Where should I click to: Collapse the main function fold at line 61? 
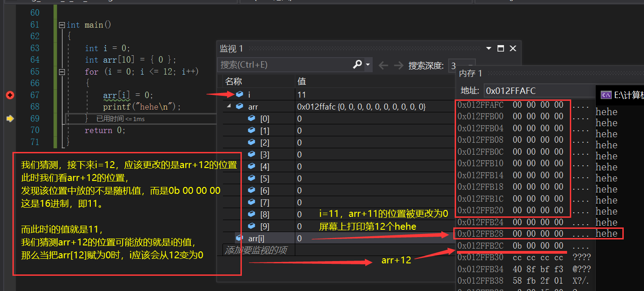tap(62, 24)
